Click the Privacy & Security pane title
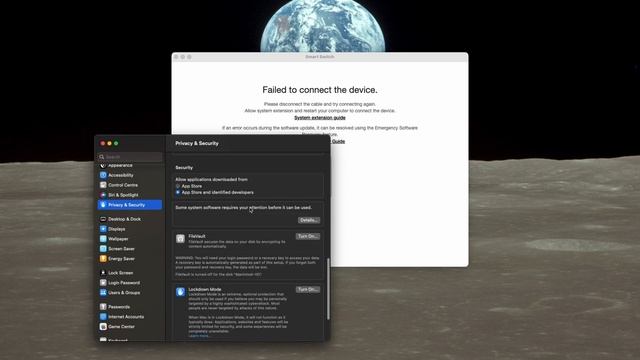This screenshot has height=360, width=640. tap(197, 143)
